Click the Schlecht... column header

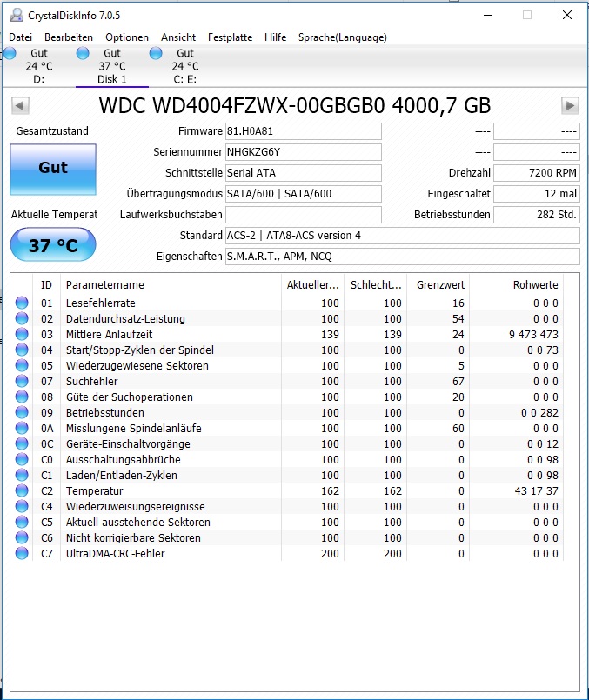(376, 285)
